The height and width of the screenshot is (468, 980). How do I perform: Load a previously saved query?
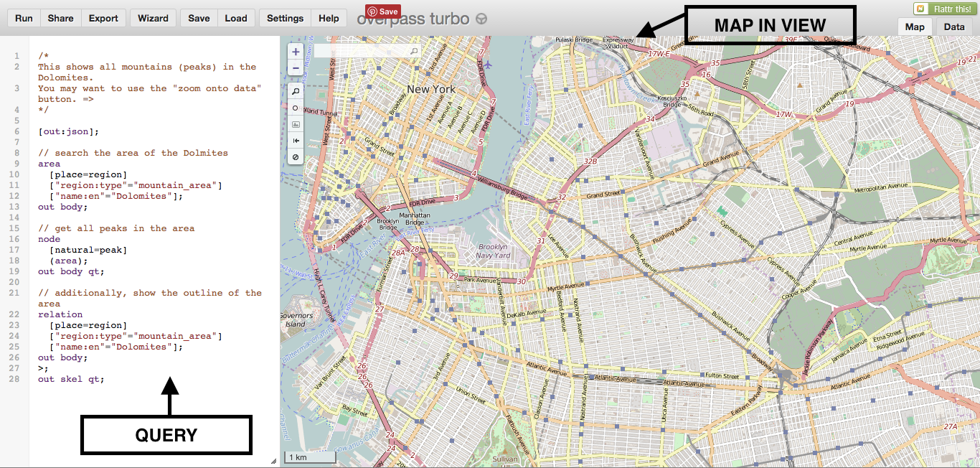pos(236,18)
